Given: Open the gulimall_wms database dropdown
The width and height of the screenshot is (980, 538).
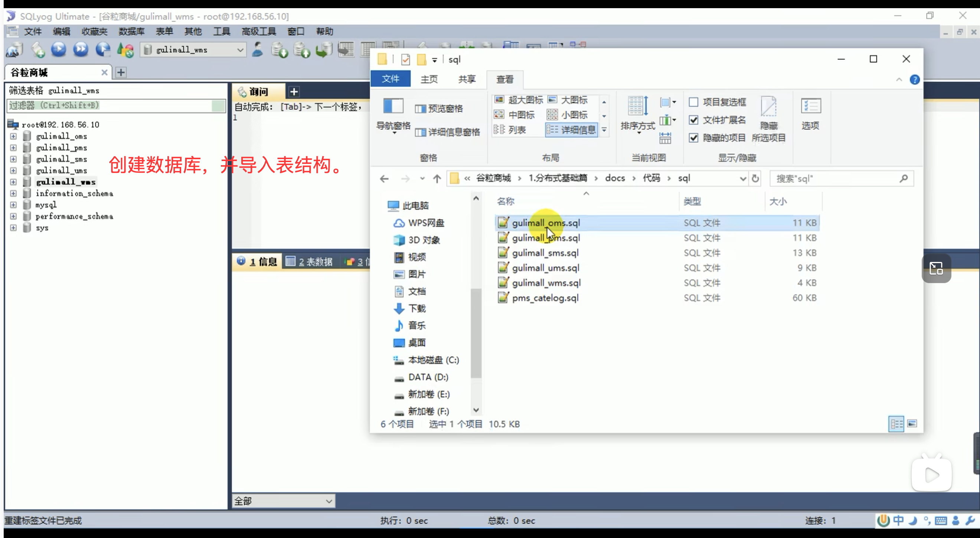Looking at the screenshot, I should click(x=240, y=50).
